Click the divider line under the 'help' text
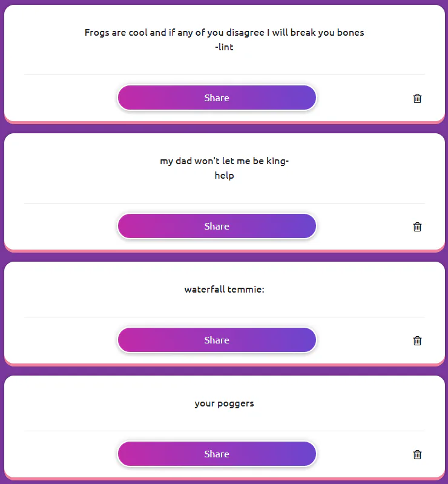Screen dimensions: 448x484 [224, 204]
